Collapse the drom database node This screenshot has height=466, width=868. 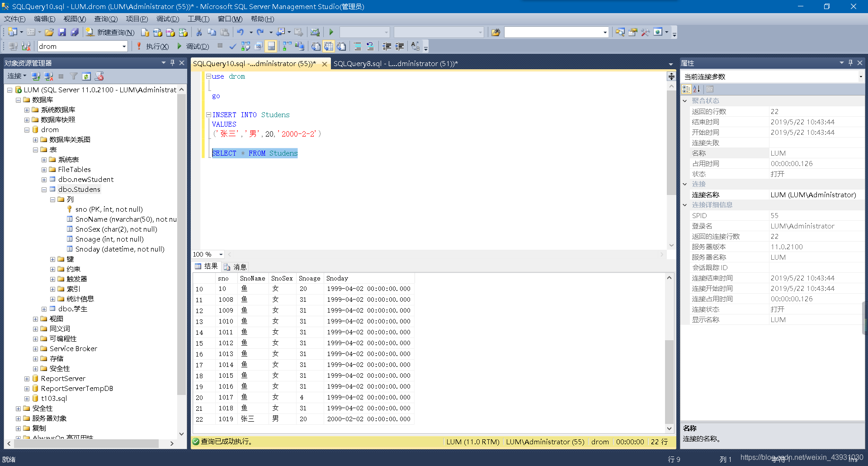(x=27, y=130)
